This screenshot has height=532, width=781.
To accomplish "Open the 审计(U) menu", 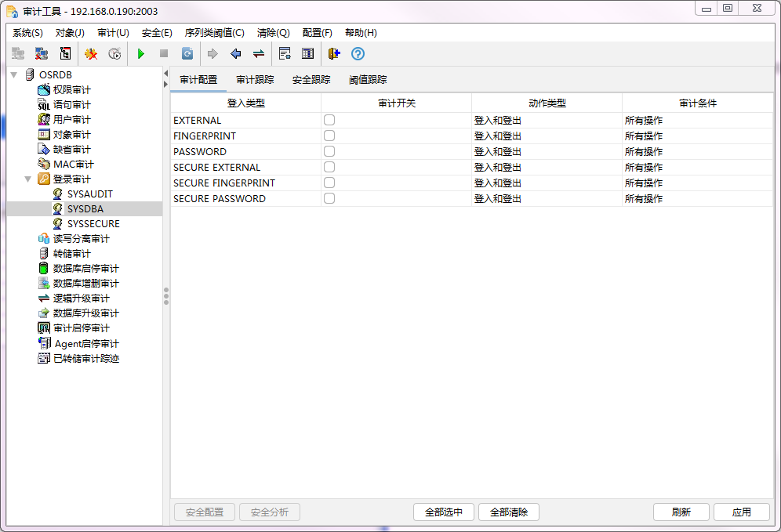I will (x=112, y=33).
